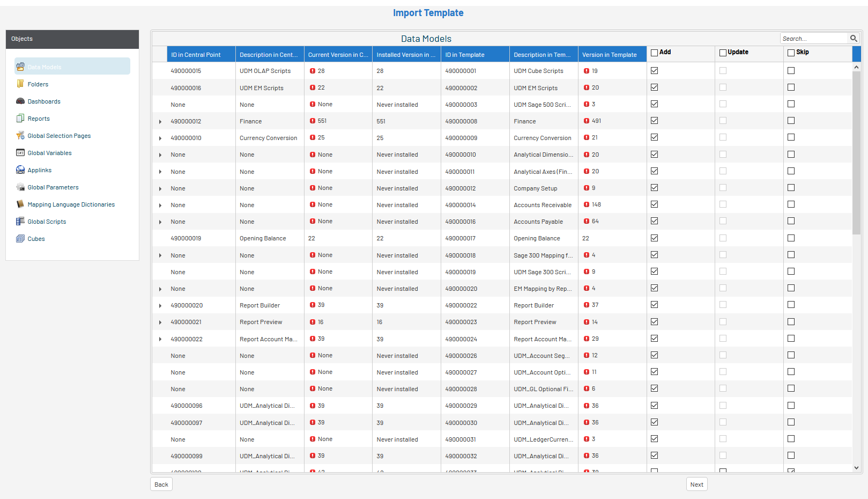
Task: Expand the Finance data model row
Action: tap(160, 122)
